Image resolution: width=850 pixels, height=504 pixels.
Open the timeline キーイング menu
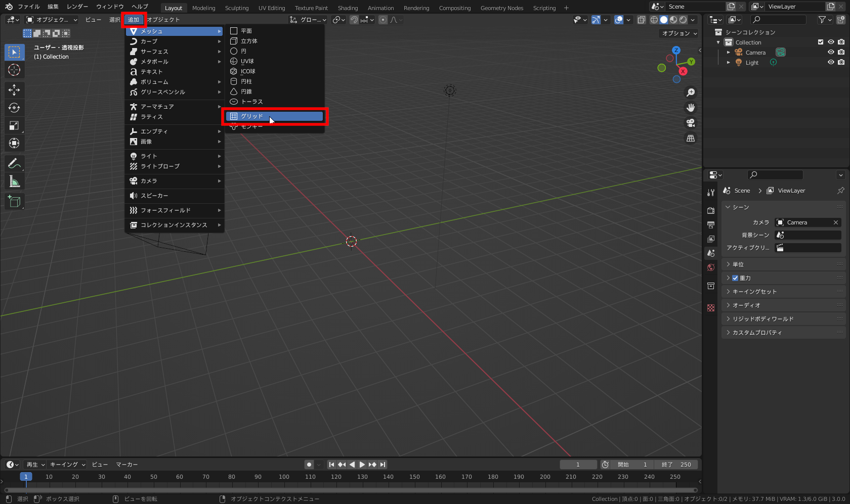68,465
